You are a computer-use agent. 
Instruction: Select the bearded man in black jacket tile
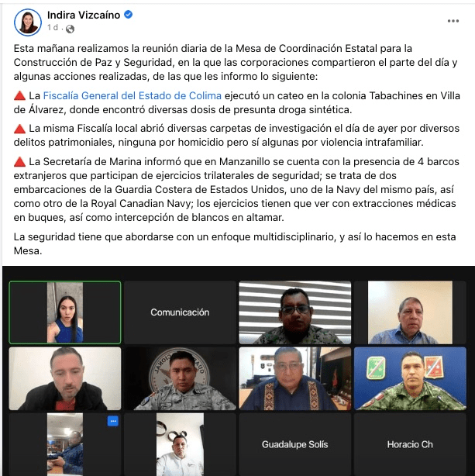(x=65, y=378)
